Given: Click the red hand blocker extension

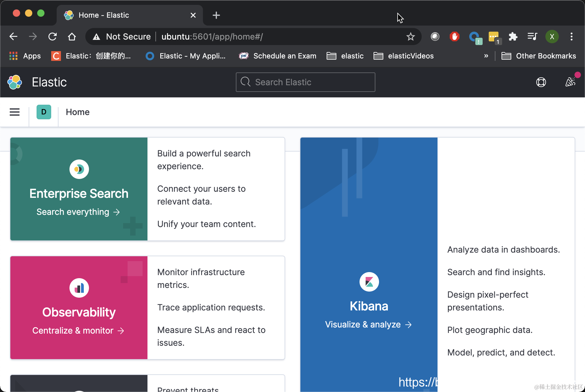Looking at the screenshot, I should [x=454, y=37].
